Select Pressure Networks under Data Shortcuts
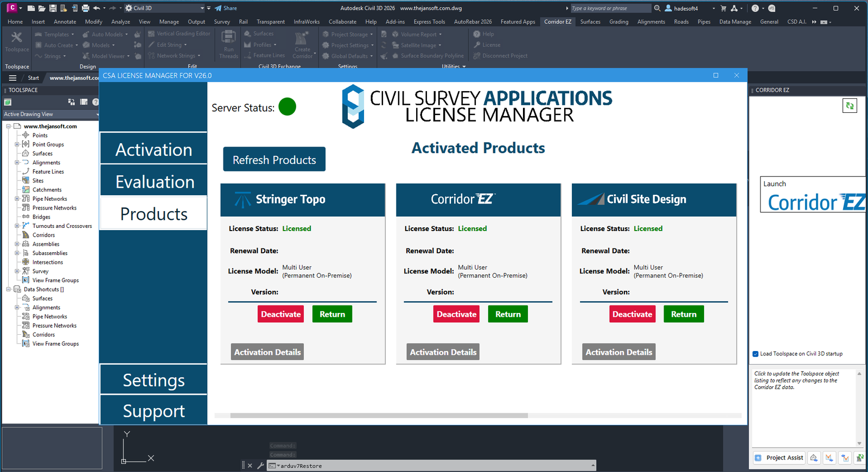 (x=54, y=326)
